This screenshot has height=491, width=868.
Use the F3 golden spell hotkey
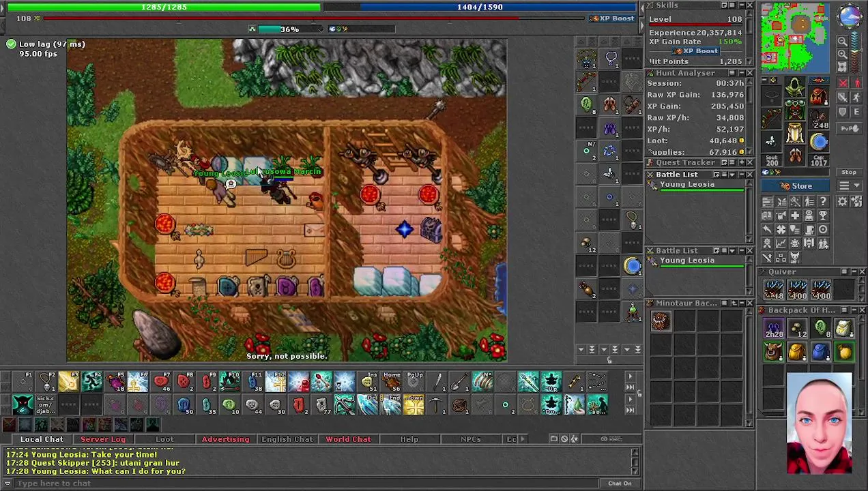pyautogui.click(x=69, y=381)
